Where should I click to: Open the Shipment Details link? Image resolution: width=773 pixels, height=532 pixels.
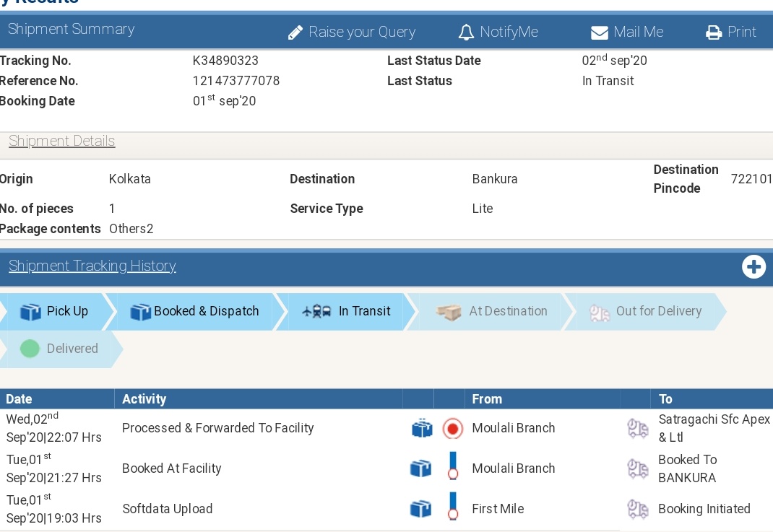tap(61, 141)
